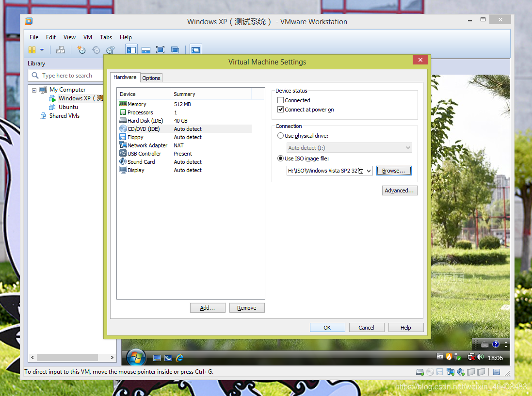
Task: Click the Cancel button in settings dialog
Action: tap(367, 328)
